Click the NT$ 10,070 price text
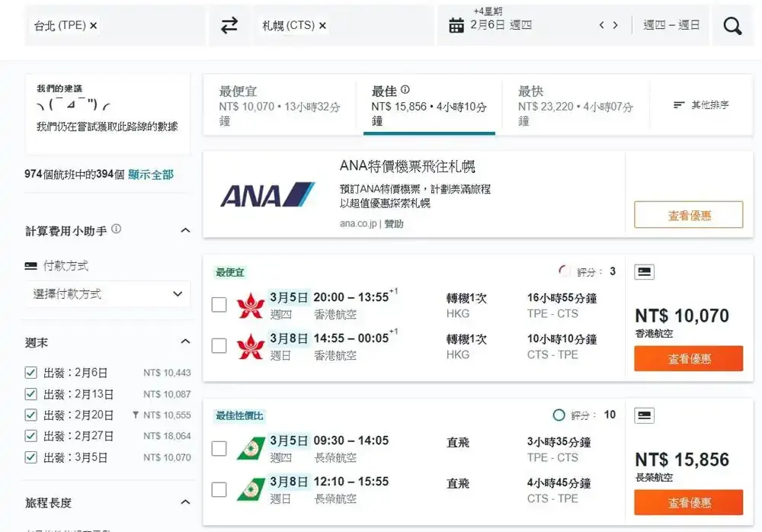 (x=682, y=316)
